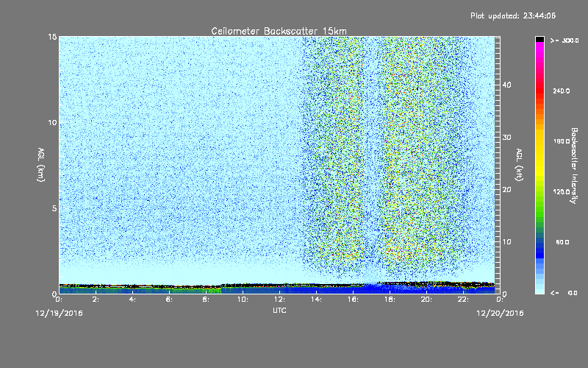The width and height of the screenshot is (588, 368).
Task: Click the 'Plot updated: 23:44:06' timestamp
Action: point(513,15)
